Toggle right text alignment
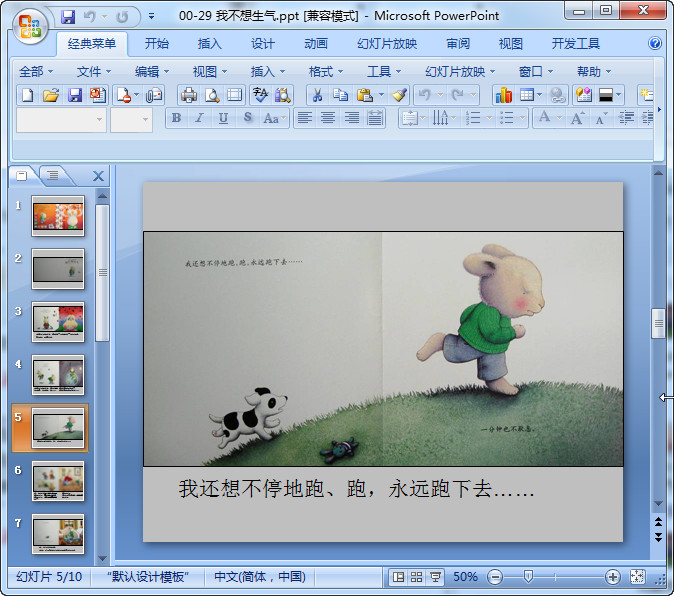The image size is (674, 596). pyautogui.click(x=352, y=118)
